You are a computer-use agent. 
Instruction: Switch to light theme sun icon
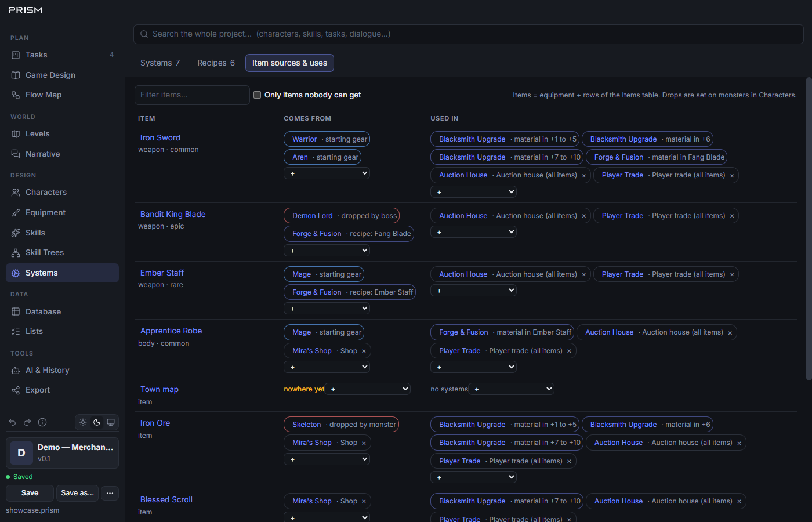point(83,422)
